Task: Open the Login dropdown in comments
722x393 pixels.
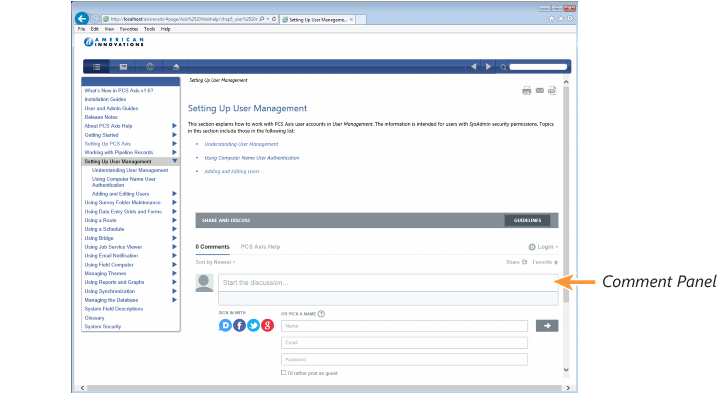Action: point(543,247)
